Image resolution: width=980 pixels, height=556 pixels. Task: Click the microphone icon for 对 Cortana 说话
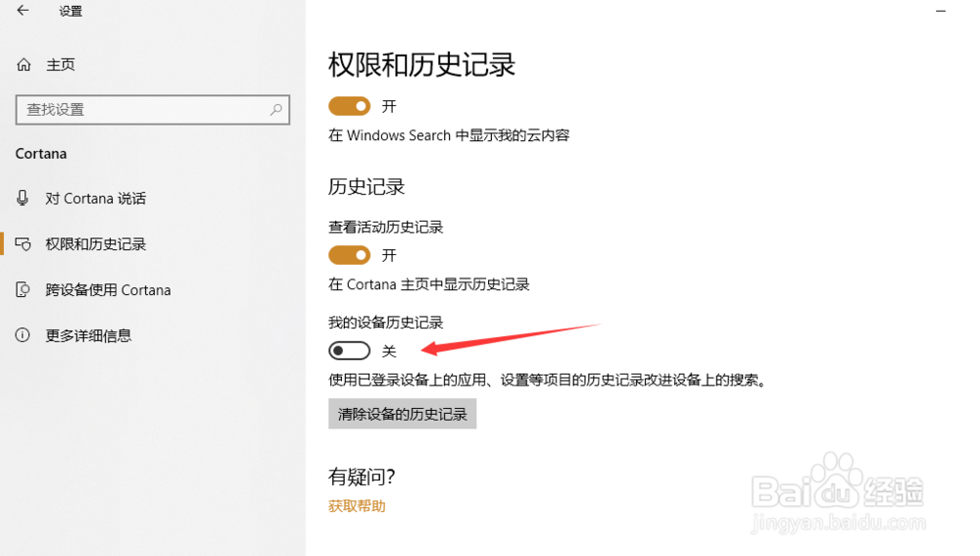[23, 198]
